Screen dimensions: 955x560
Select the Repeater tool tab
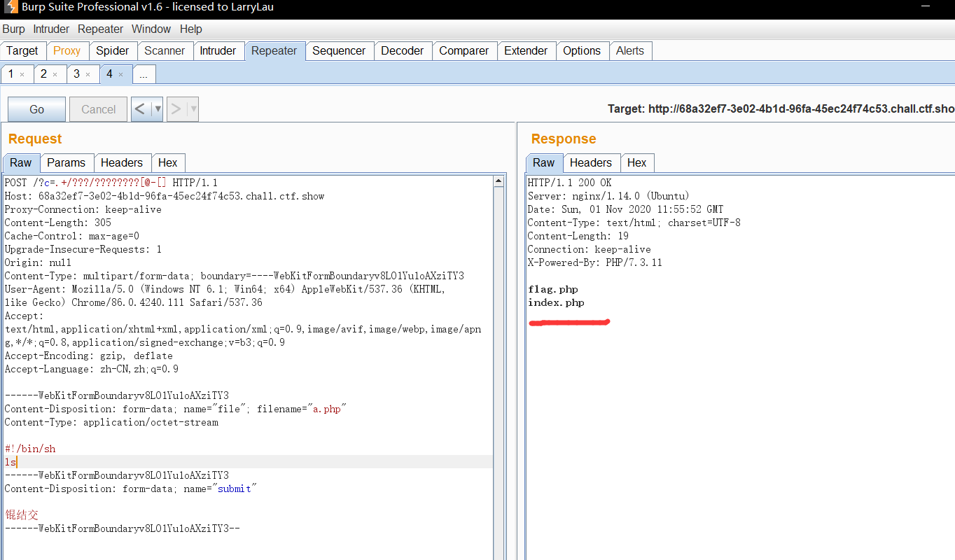coord(274,51)
